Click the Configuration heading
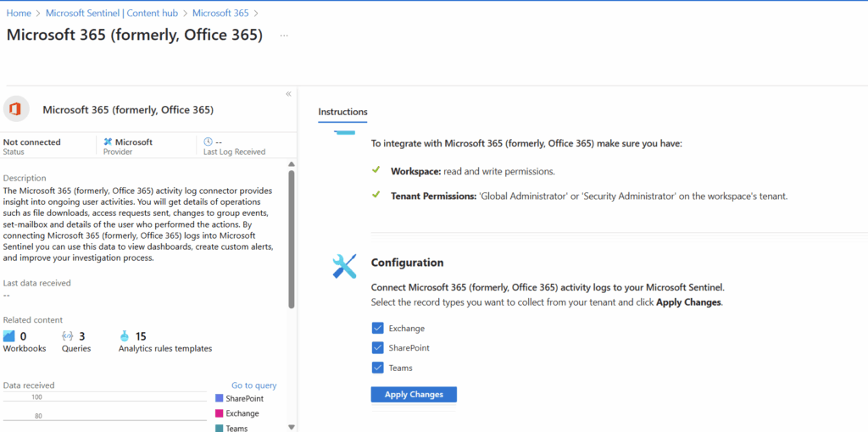 point(408,263)
